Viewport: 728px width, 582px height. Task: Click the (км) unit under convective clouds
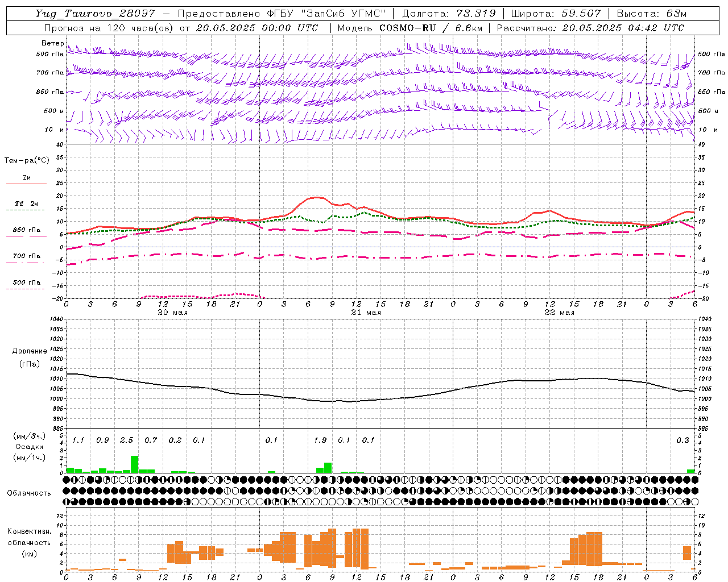click(29, 553)
